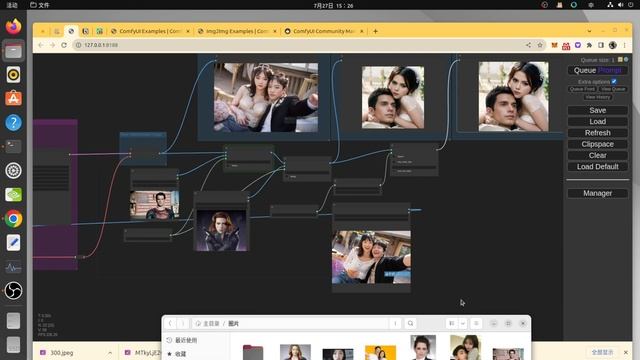Viewport: 640px width, 360px height.
Task: Open Settings from the dock
Action: 13,171
